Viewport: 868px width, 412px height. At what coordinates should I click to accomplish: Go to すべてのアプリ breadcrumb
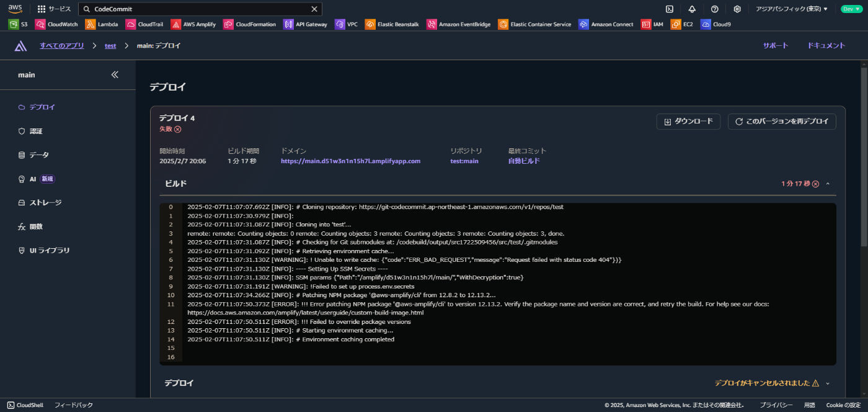62,46
